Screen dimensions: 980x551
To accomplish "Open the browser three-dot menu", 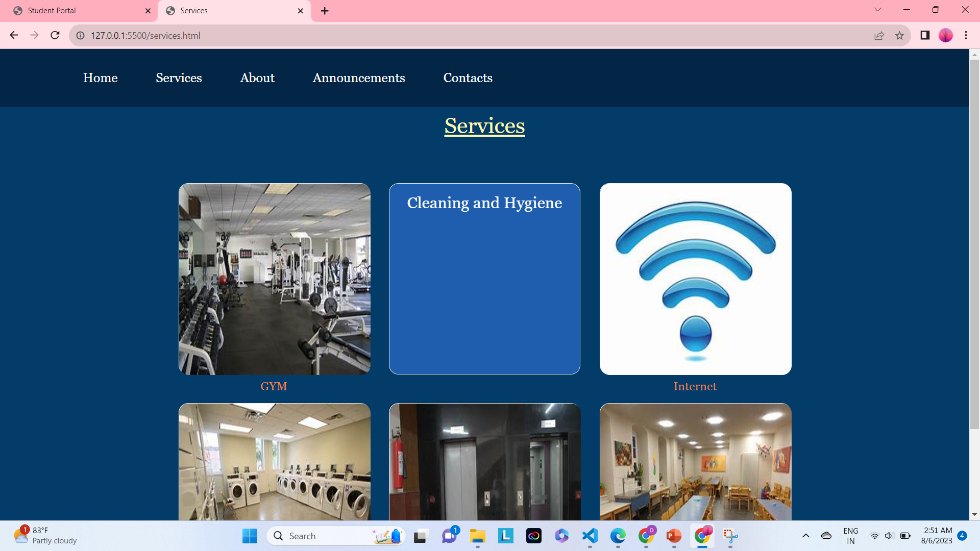I will (x=965, y=35).
